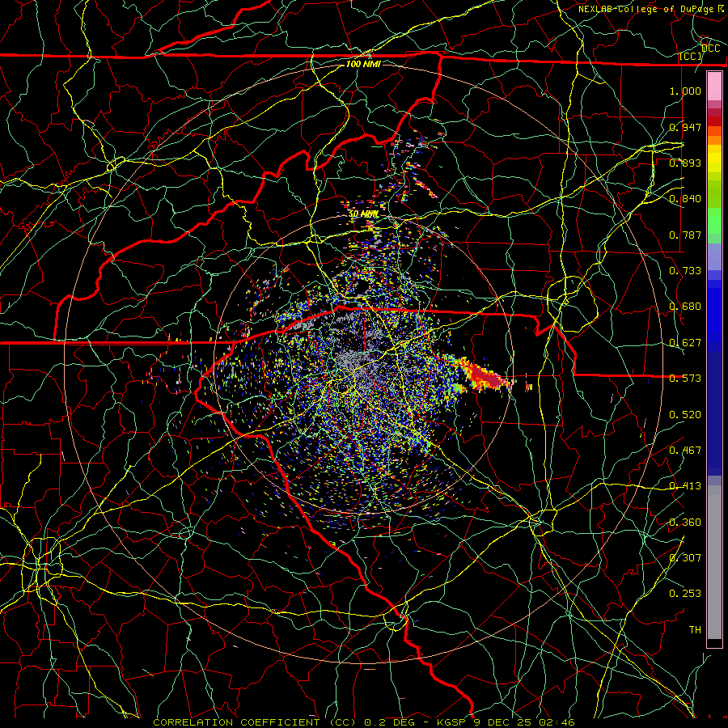Click the 50 NMI range ring label
728x728 pixels.
pyautogui.click(x=363, y=214)
